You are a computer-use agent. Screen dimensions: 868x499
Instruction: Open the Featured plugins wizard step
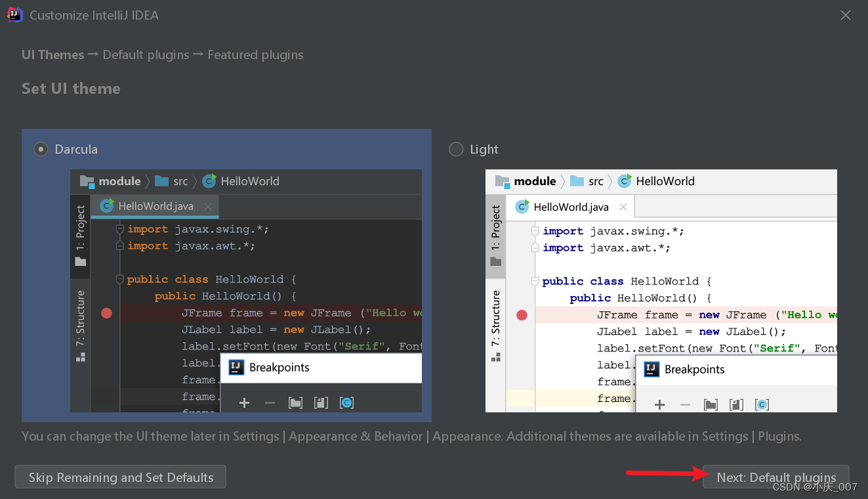point(255,54)
